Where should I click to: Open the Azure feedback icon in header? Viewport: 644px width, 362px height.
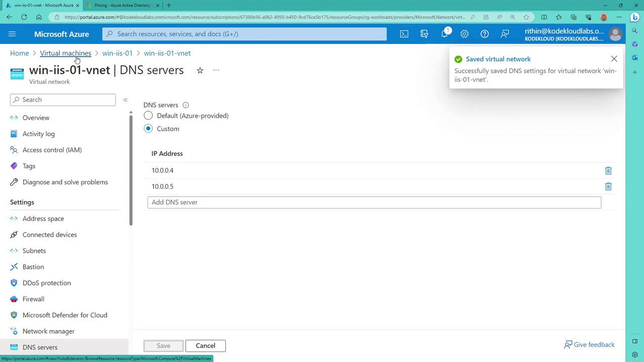[x=505, y=34]
